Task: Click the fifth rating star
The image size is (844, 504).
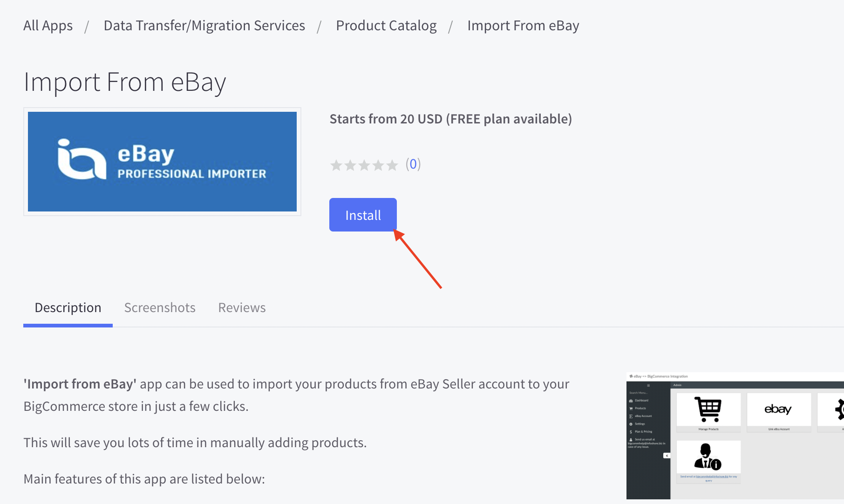Action: [x=392, y=165]
